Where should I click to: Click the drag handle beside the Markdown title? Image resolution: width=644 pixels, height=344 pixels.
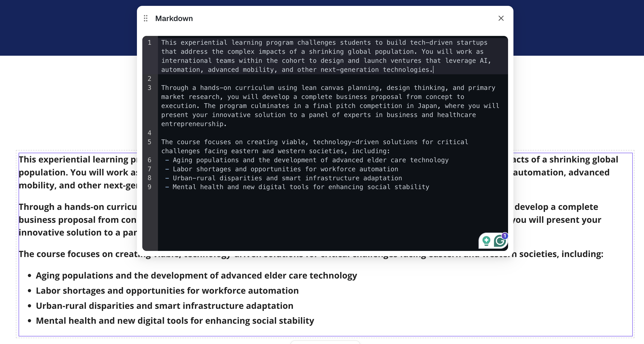click(146, 18)
